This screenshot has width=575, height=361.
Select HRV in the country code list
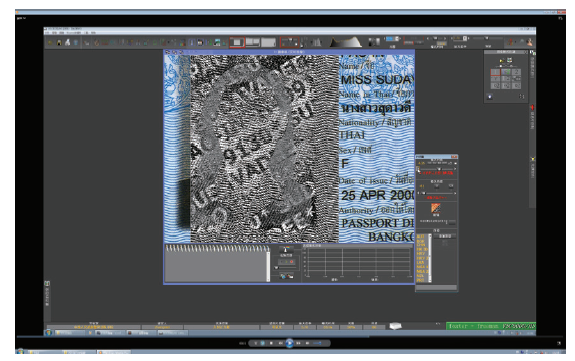coord(421,254)
